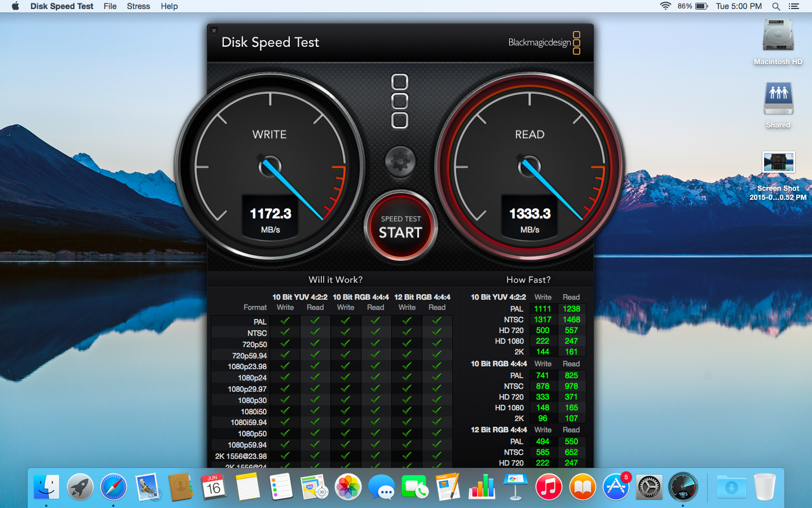Image resolution: width=812 pixels, height=508 pixels.
Task: Open Numbers from the Dock
Action: [x=482, y=487]
